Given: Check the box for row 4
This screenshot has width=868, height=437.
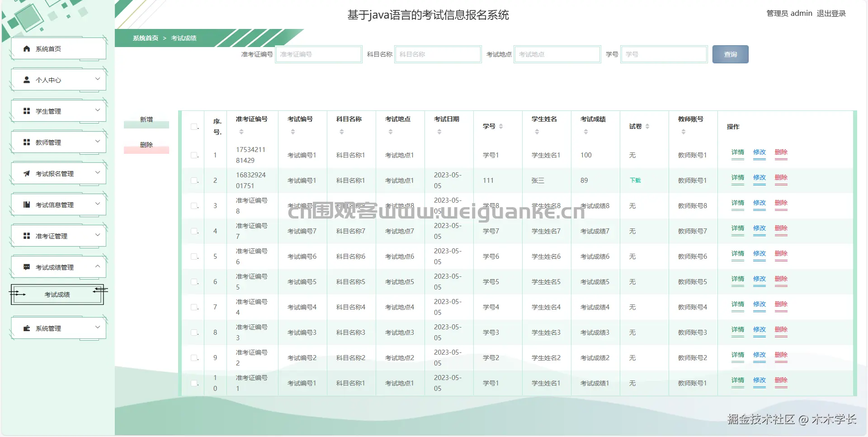Looking at the screenshot, I should tap(194, 231).
